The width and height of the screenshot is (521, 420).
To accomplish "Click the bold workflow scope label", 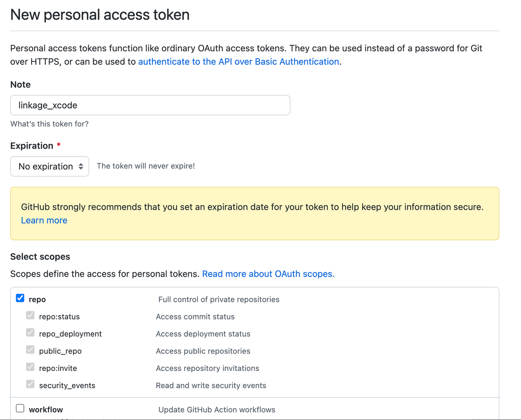I will click(x=46, y=410).
